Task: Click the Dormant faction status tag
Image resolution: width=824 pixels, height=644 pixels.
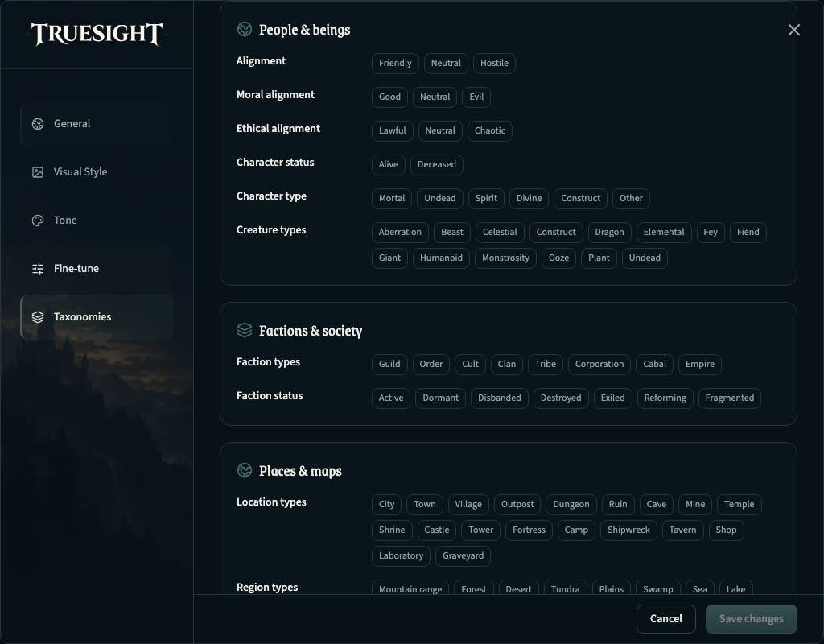Action: pos(440,398)
